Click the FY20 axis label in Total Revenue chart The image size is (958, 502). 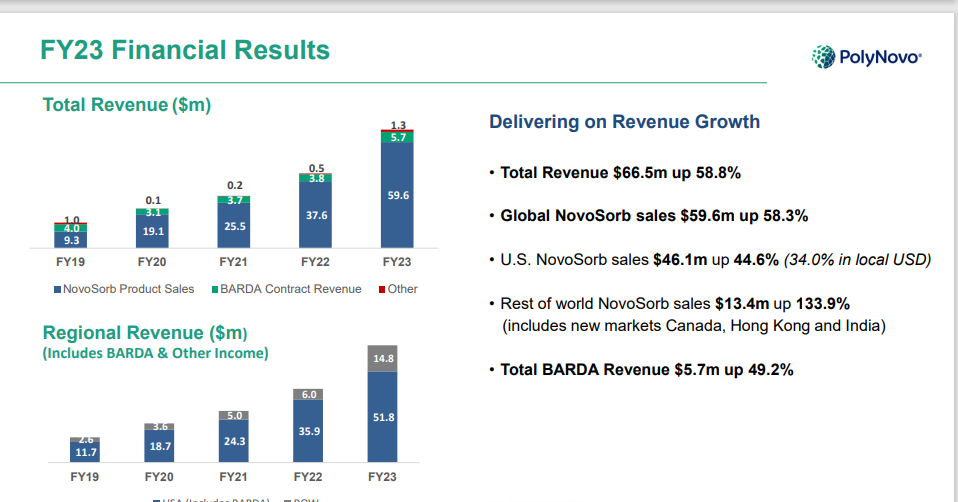pyautogui.click(x=152, y=262)
